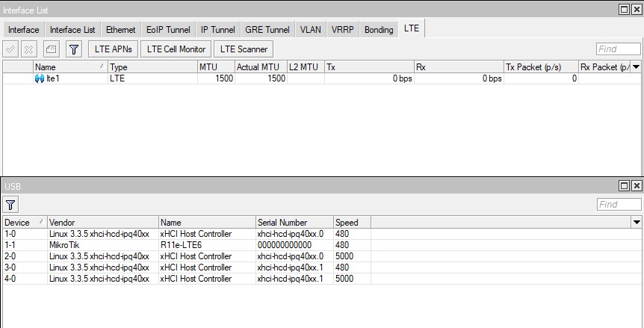This screenshot has width=644, height=328.
Task: Close the USB window
Action: point(637,186)
